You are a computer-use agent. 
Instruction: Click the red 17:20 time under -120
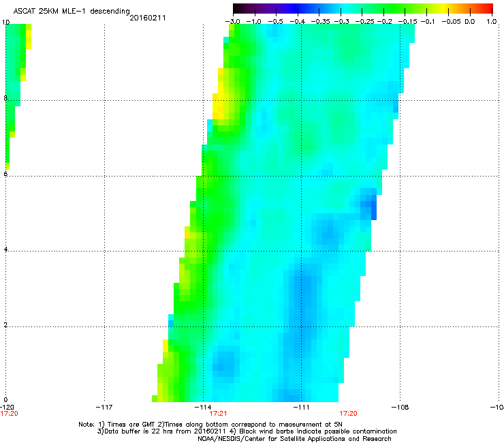10,414
